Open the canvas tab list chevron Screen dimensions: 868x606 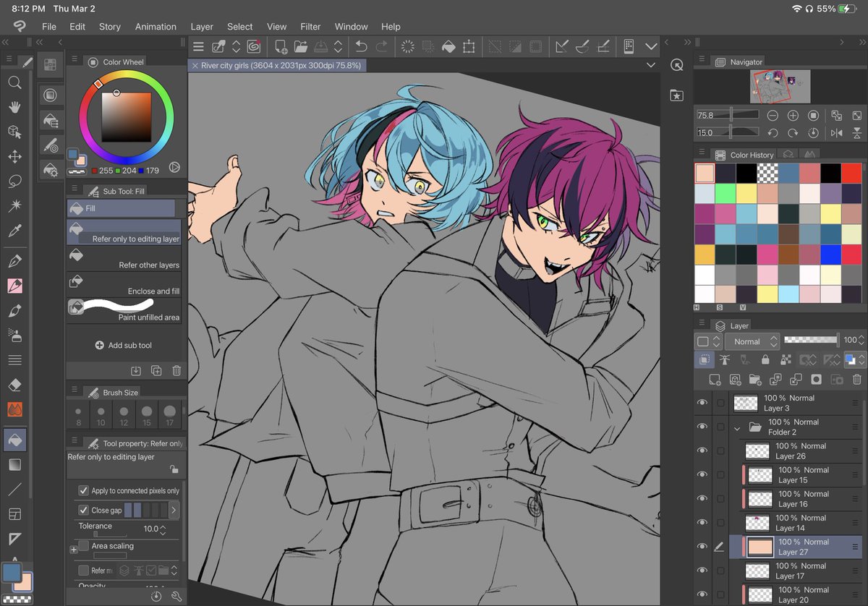650,65
